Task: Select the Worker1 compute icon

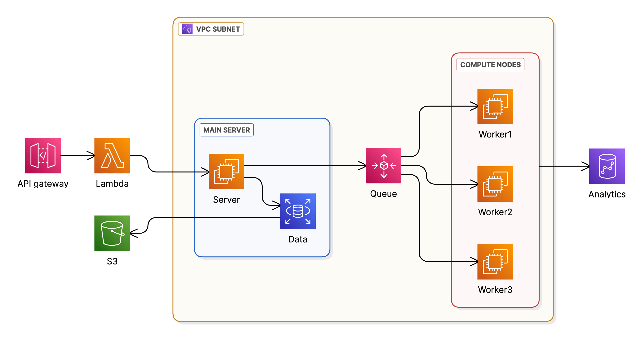Action: 495,106
